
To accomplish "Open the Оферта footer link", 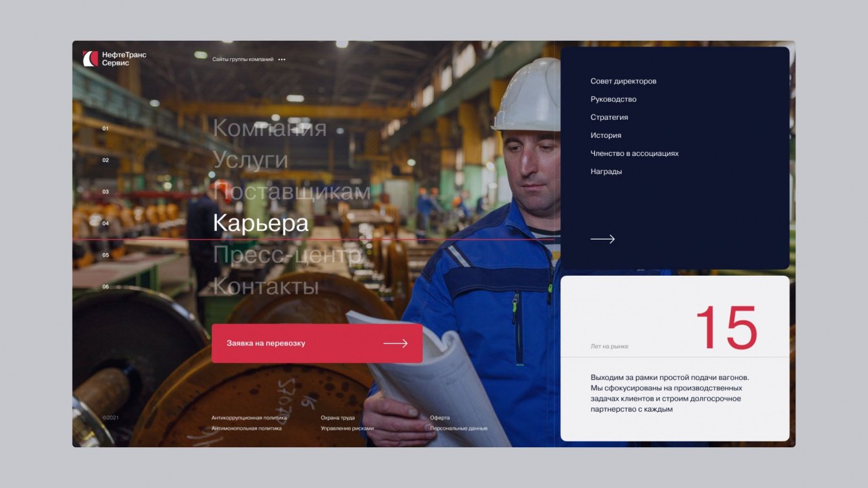I will [440, 418].
